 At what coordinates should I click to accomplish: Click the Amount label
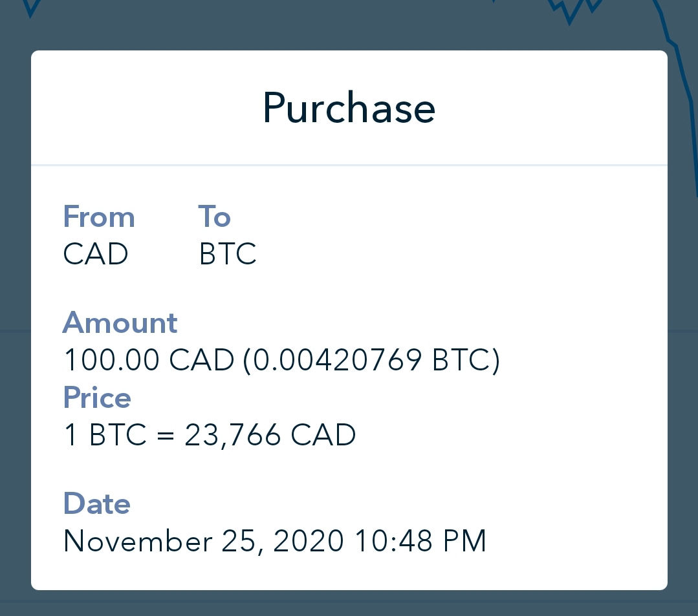point(120,323)
